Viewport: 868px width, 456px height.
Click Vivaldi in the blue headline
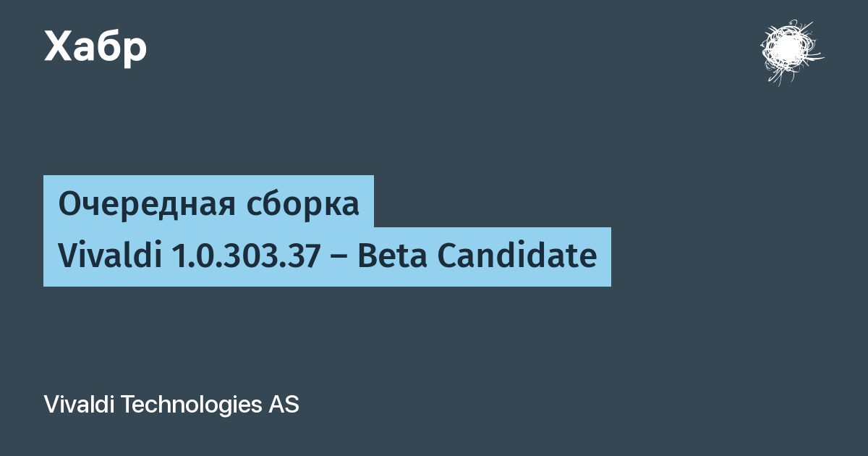(110, 256)
